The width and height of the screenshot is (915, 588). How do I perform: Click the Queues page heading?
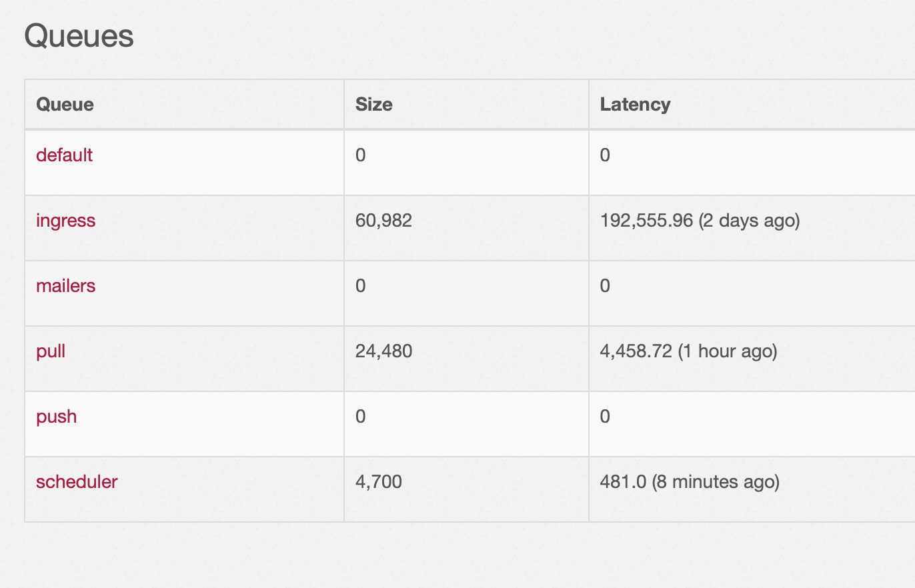79,36
